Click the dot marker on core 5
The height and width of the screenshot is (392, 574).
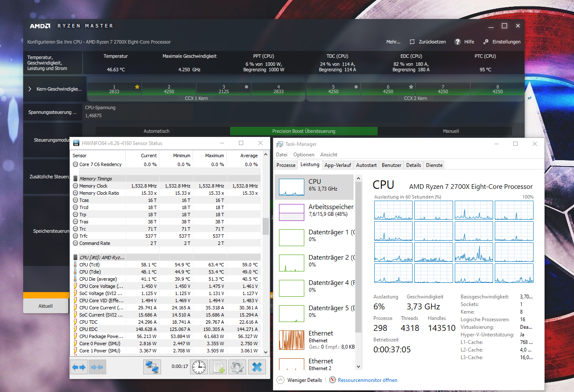[356, 87]
